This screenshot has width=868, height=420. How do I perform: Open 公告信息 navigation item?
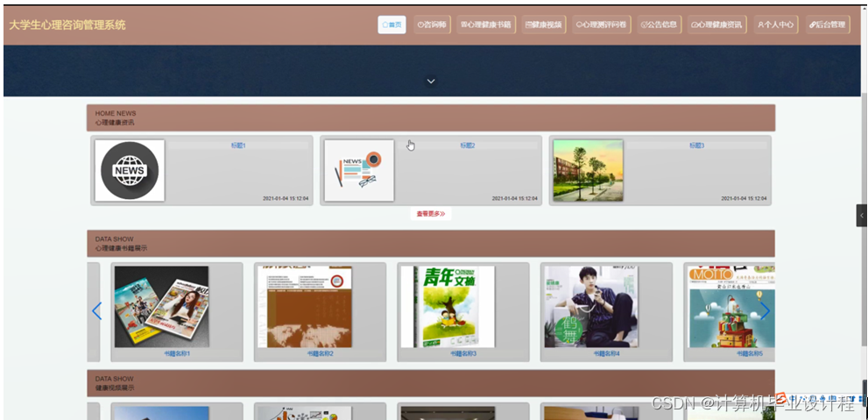coord(660,25)
